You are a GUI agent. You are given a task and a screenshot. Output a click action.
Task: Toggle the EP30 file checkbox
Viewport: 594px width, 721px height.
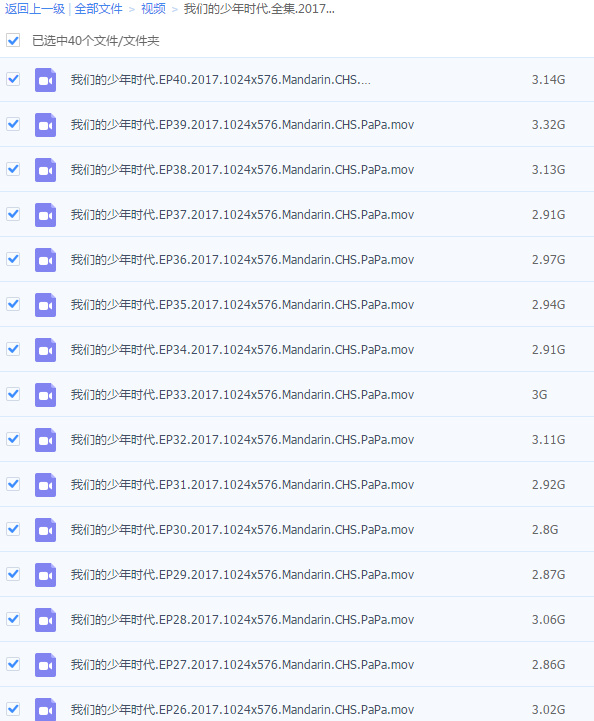coord(13,529)
